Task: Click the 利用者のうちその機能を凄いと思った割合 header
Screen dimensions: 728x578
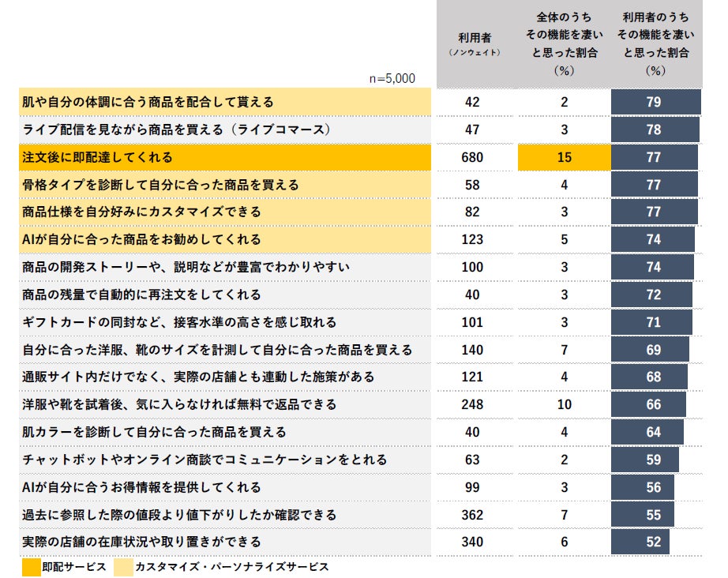Action: [x=655, y=44]
